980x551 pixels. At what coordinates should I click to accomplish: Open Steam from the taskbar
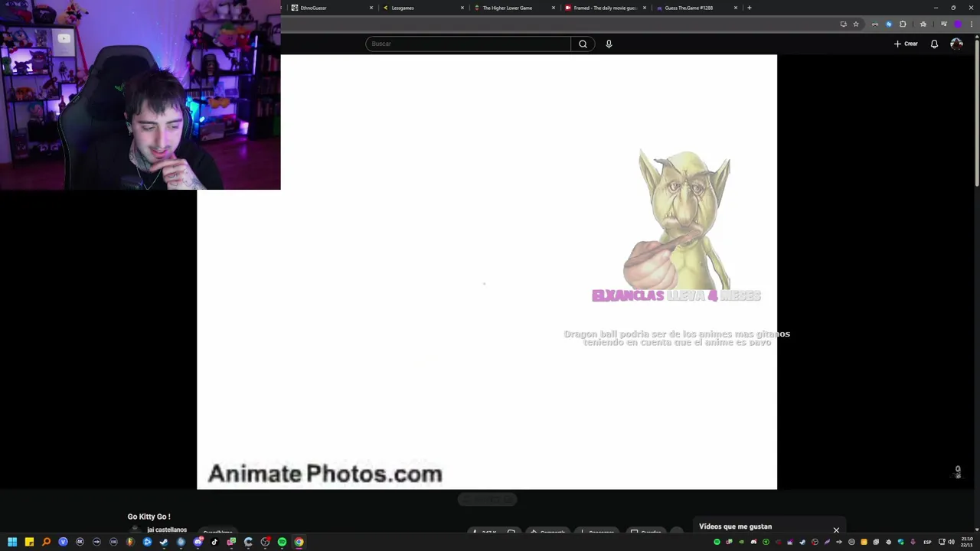click(164, 542)
